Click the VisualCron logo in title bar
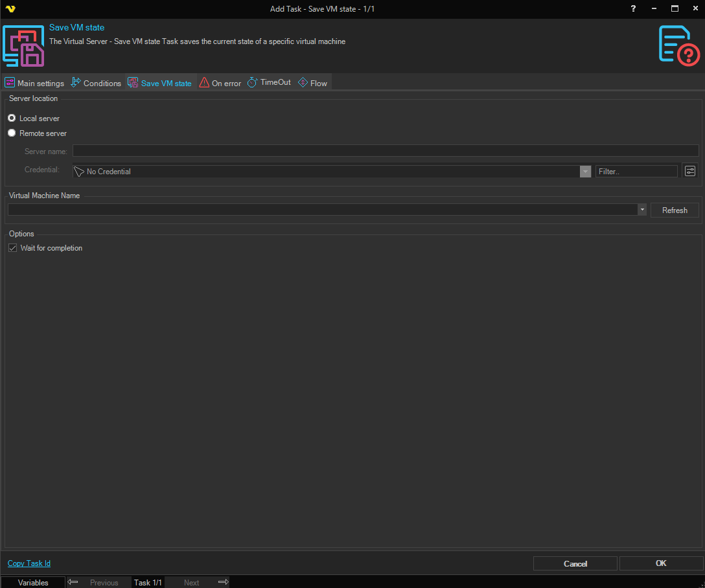 [x=10, y=8]
